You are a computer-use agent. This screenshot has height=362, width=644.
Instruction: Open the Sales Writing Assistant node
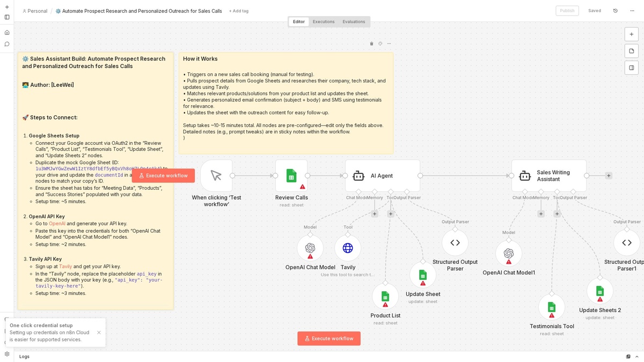(549, 175)
